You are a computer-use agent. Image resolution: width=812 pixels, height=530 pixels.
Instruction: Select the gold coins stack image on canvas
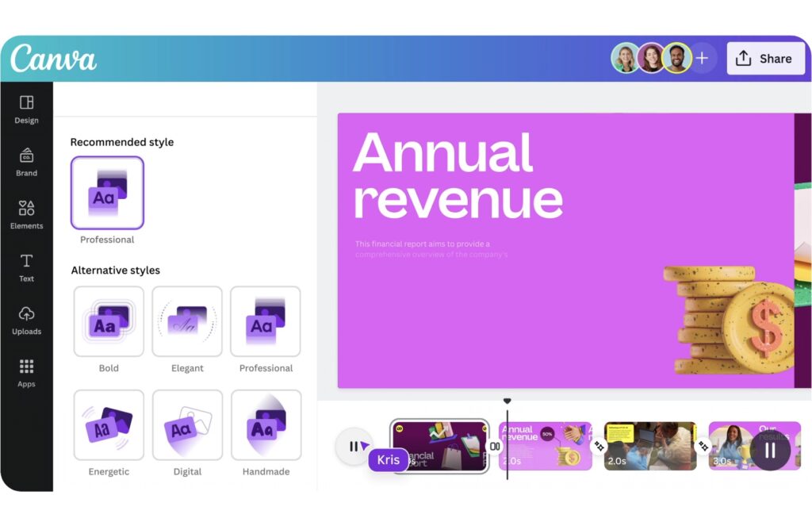click(x=729, y=320)
